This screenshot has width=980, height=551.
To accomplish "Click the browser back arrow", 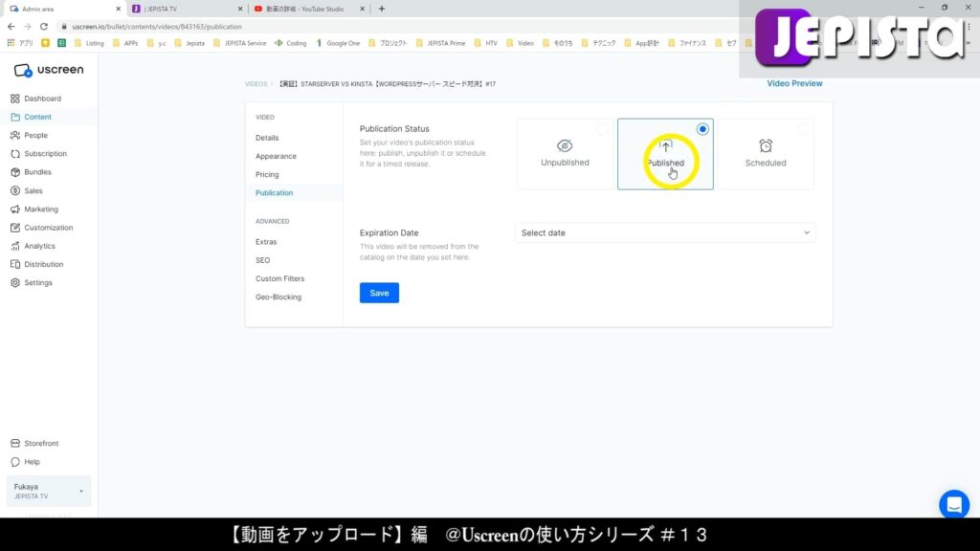I will click(x=11, y=27).
